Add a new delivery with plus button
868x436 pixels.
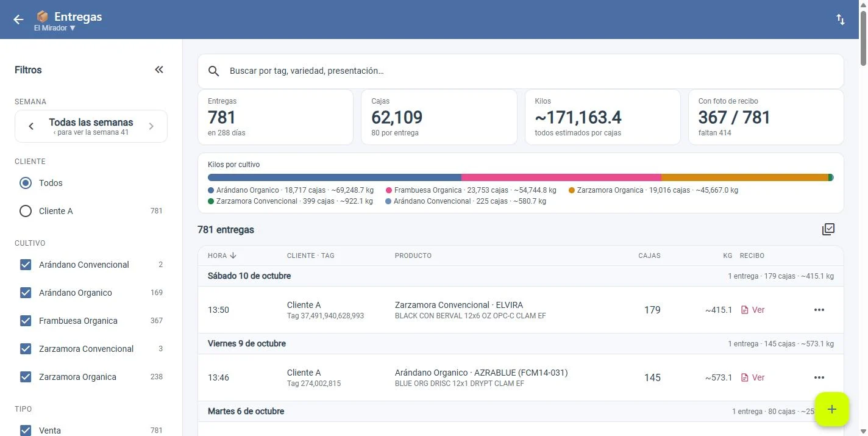(x=832, y=409)
